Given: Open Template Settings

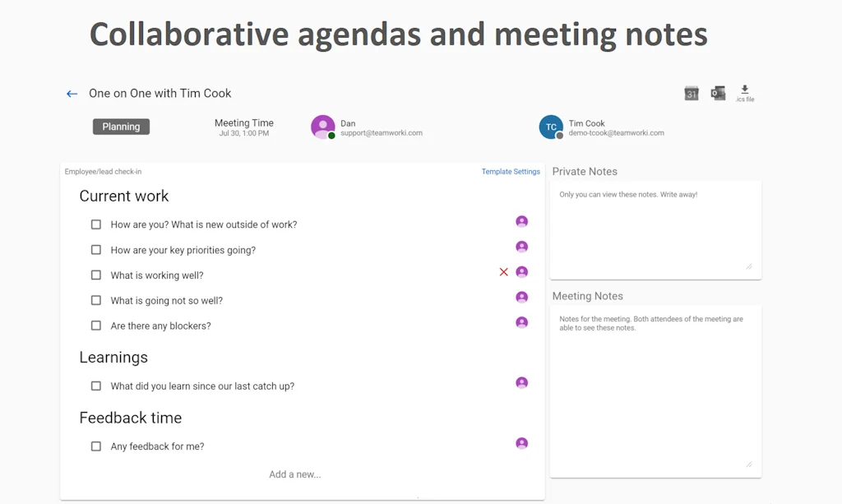Looking at the screenshot, I should coord(511,171).
